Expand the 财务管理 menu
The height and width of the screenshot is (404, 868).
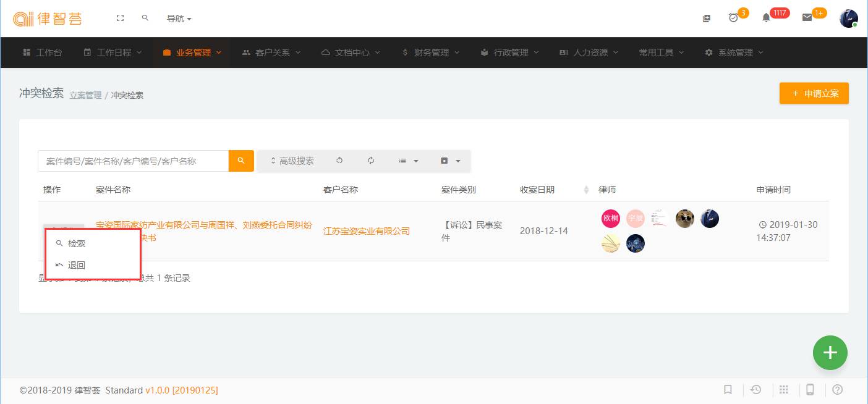coord(430,53)
